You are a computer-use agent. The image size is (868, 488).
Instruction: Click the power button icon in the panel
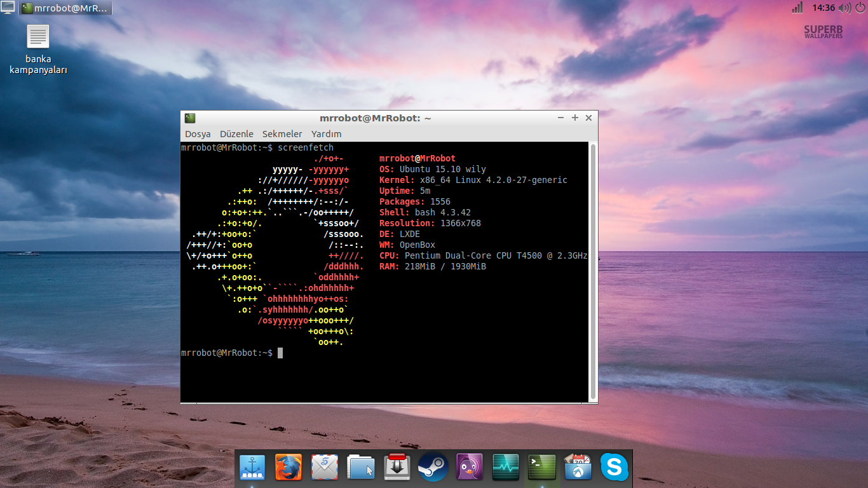coord(860,8)
